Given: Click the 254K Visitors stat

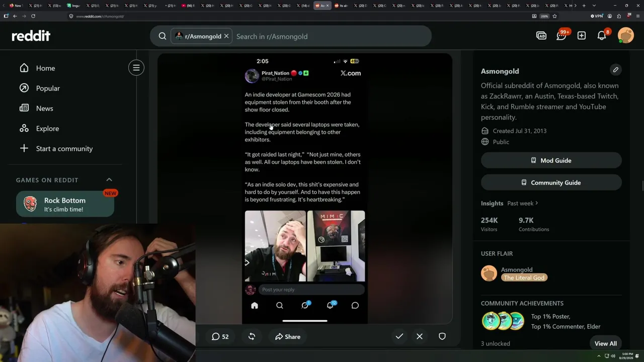Looking at the screenshot, I should pos(490,224).
